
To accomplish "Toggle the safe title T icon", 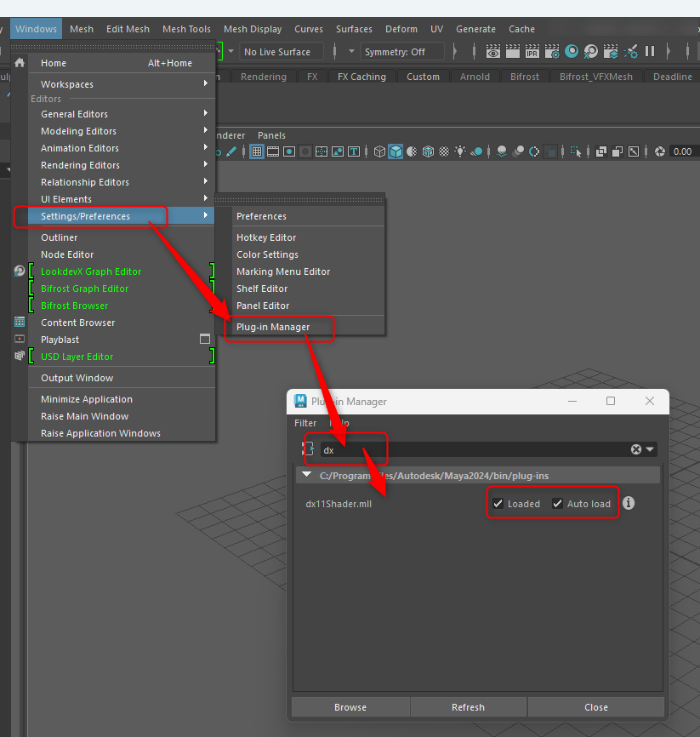I will pyautogui.click(x=354, y=151).
